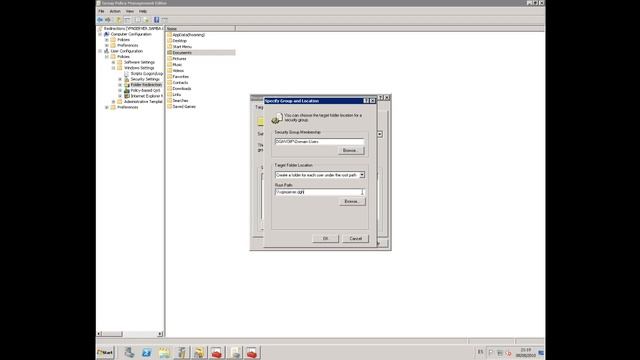The height and width of the screenshot is (360, 640).
Task: Click the Pictures folder icon
Action: [x=169, y=59]
